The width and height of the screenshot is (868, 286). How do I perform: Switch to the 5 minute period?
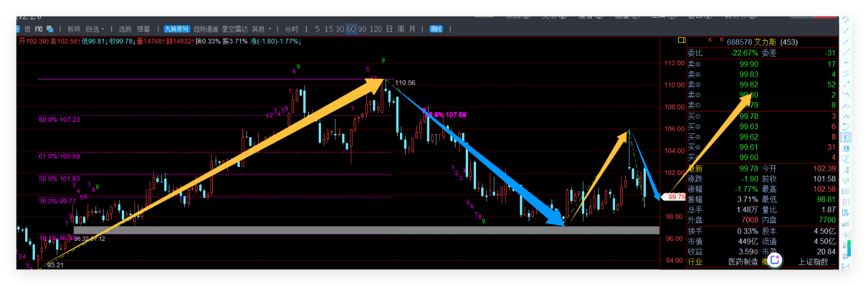tap(318, 29)
